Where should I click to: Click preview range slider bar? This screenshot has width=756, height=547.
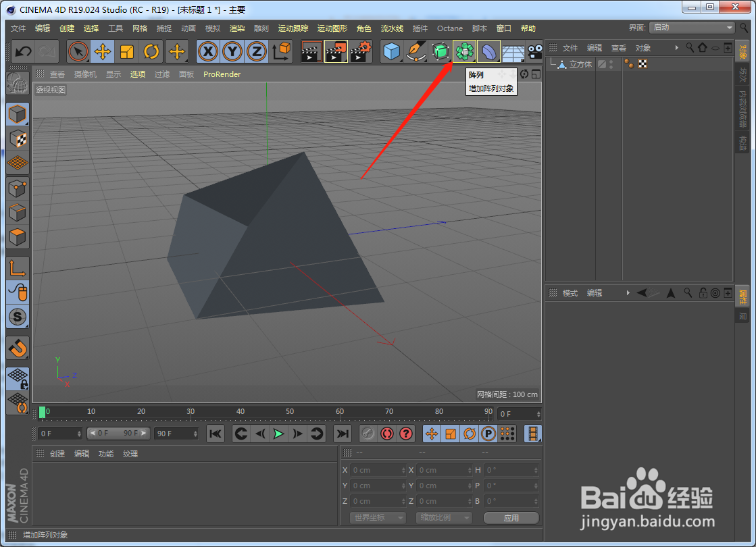point(118,434)
